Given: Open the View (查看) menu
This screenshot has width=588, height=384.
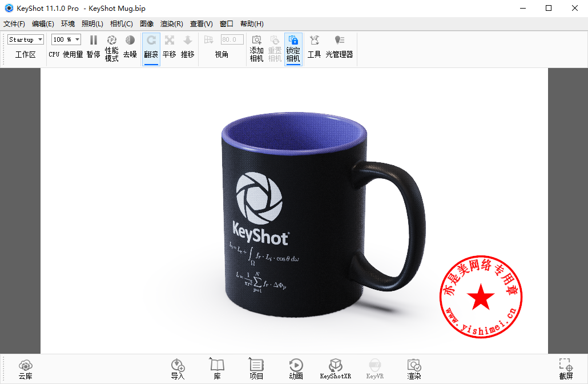Looking at the screenshot, I should click(201, 23).
